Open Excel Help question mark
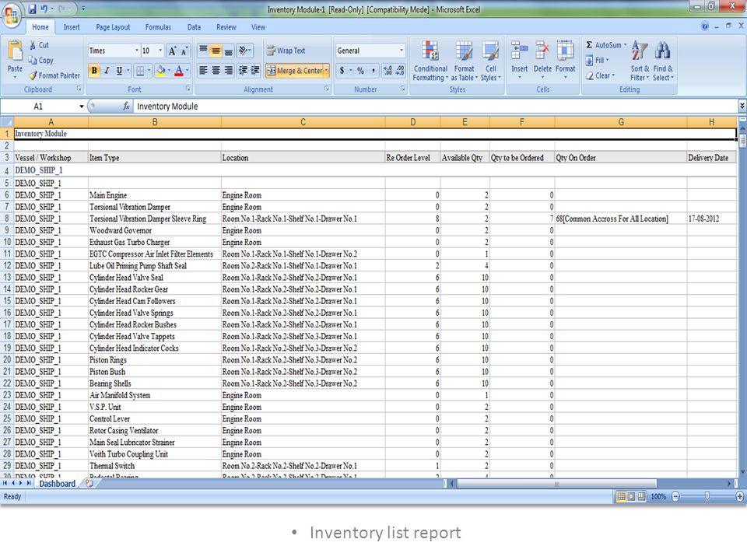Viewport: 747px width, 560px height. 705,26
